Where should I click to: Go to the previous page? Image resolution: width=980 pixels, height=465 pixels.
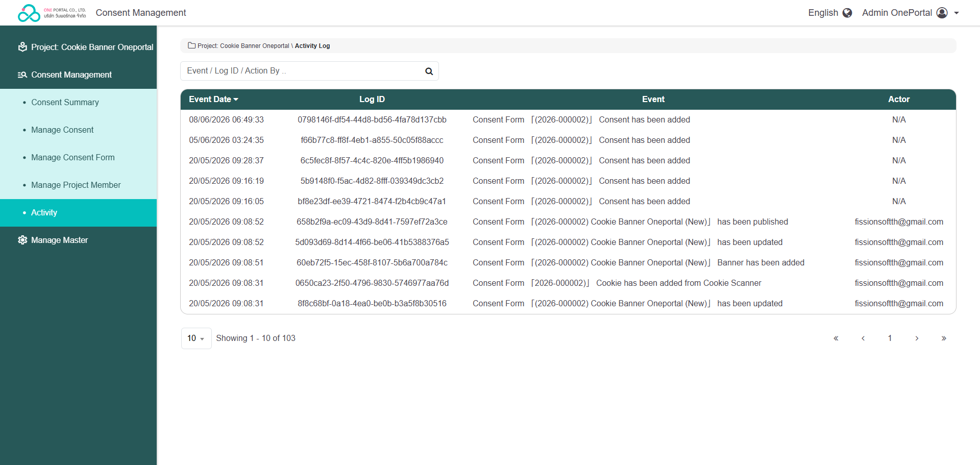point(863,338)
